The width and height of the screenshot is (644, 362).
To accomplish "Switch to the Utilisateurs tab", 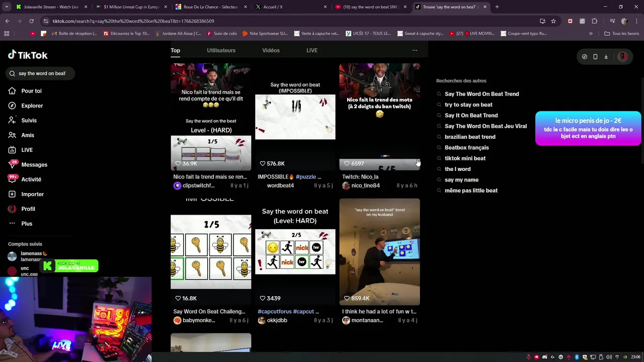I will click(221, 50).
